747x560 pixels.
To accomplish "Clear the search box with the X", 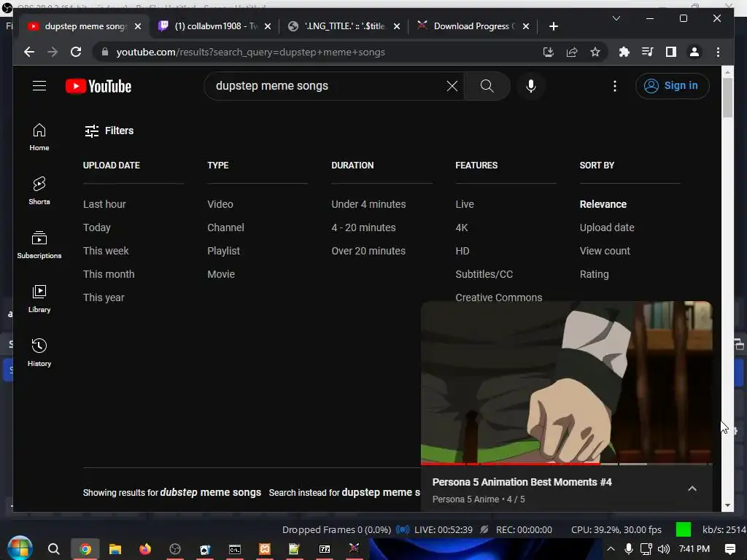I will point(452,86).
